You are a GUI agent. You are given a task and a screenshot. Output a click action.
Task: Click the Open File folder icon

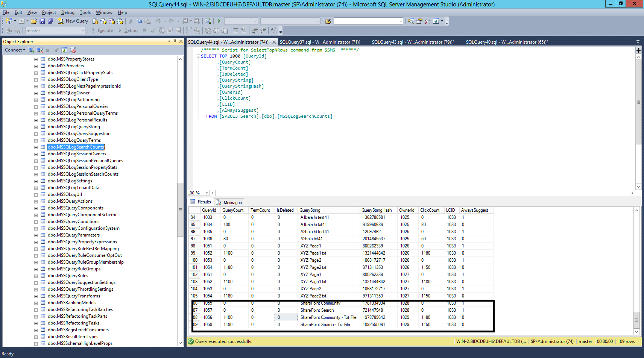[x=34, y=21]
